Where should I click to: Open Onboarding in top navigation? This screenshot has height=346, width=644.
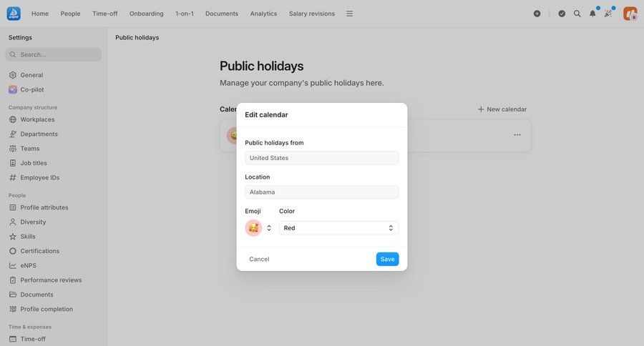click(146, 14)
